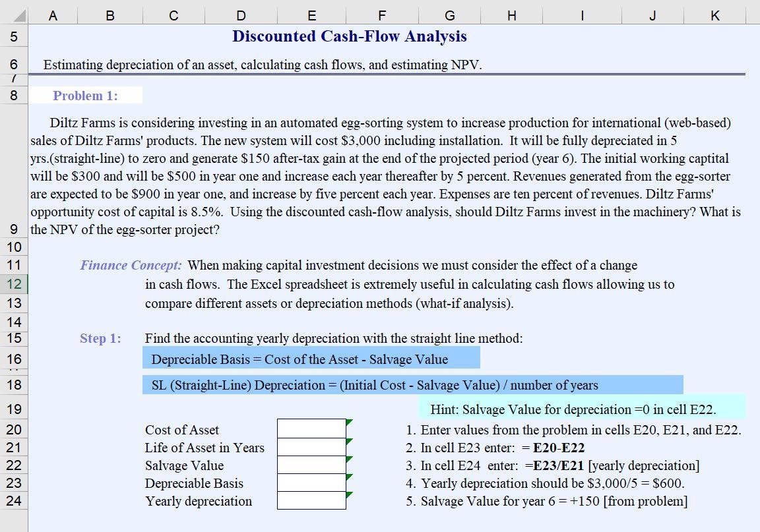Click instruction 4 about $600 yearly depreciation
The width and height of the screenshot is (760, 532).
click(x=546, y=484)
